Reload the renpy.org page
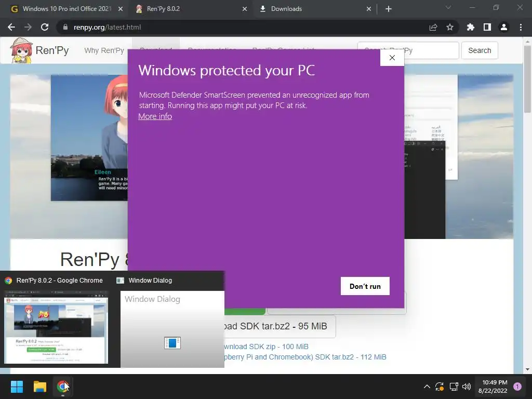532x399 pixels. (45, 27)
